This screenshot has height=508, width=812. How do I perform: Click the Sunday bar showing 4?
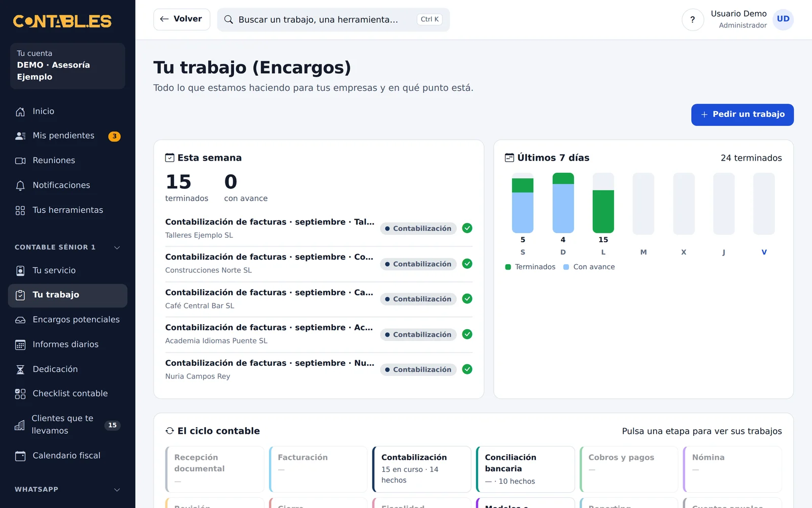click(563, 203)
